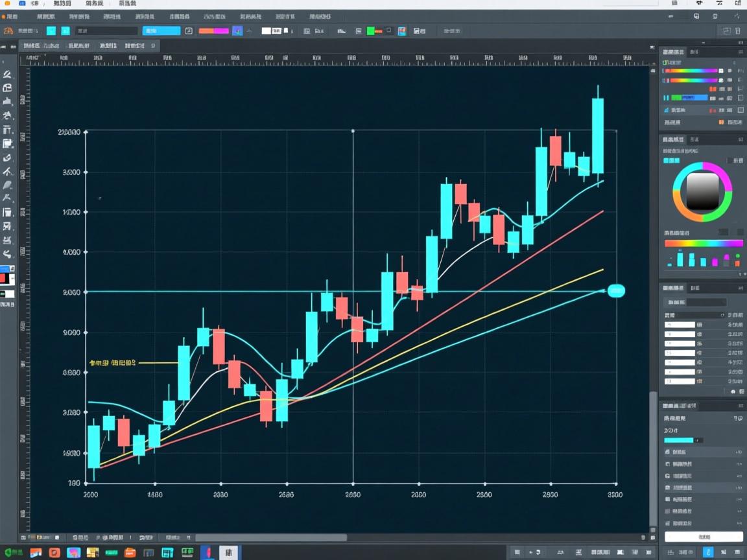Viewport: 747px width, 560px height.
Task: Click the cyan progress slider in lower right panel
Action: click(x=678, y=440)
